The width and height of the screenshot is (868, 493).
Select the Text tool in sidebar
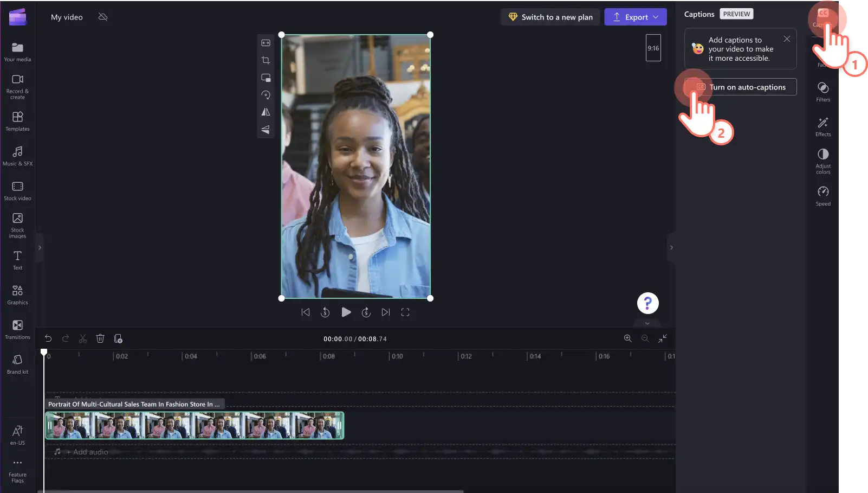[x=17, y=260]
